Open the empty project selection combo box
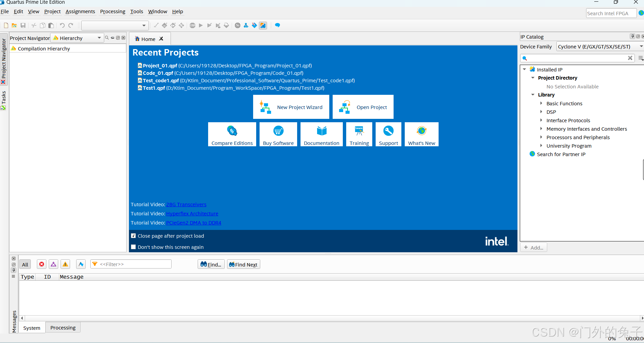The image size is (644, 343). [115, 25]
